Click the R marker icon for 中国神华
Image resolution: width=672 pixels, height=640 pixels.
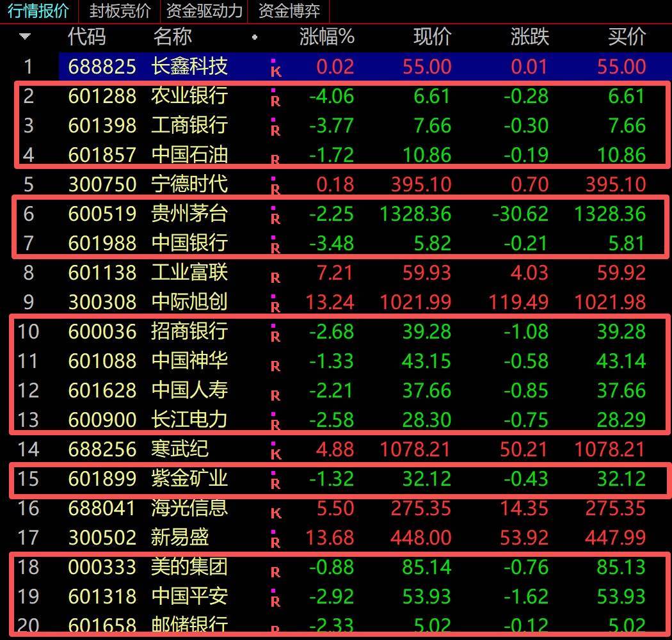click(x=275, y=366)
